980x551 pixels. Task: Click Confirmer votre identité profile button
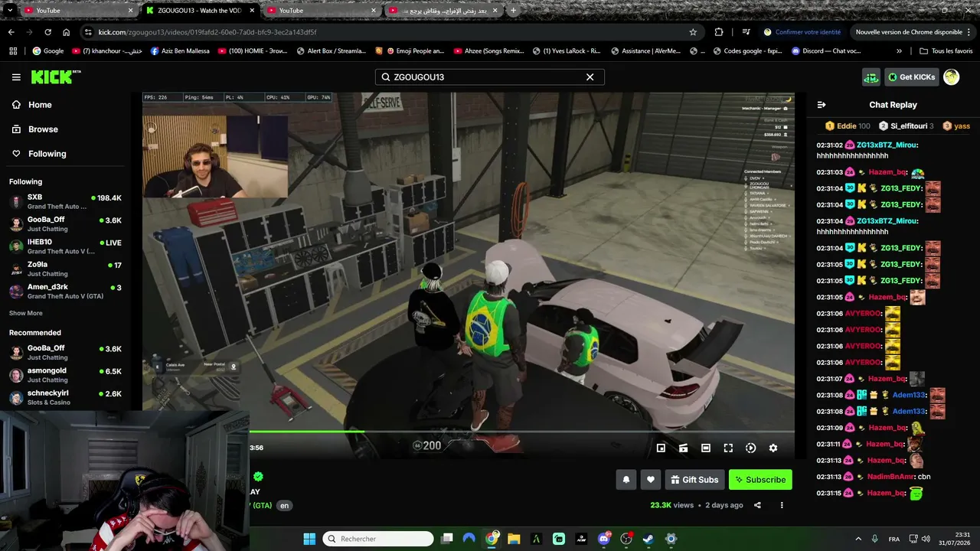(x=802, y=32)
